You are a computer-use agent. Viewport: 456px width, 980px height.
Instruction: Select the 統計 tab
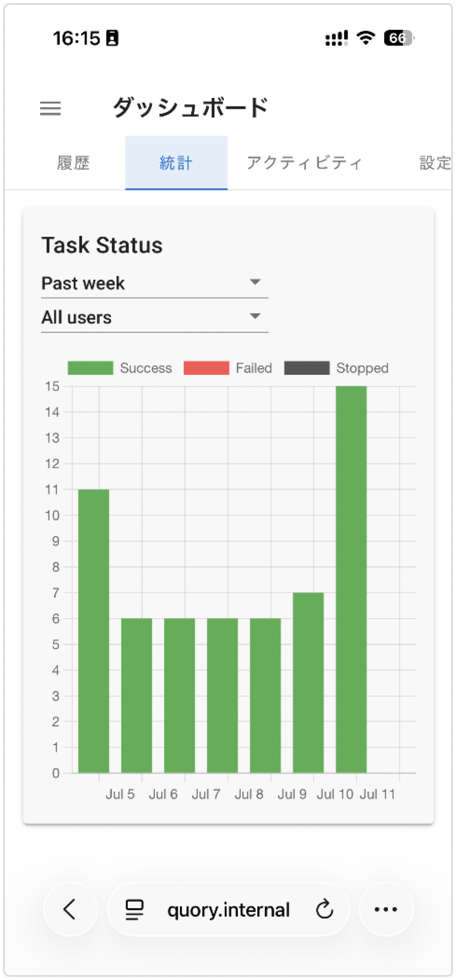(x=176, y=163)
